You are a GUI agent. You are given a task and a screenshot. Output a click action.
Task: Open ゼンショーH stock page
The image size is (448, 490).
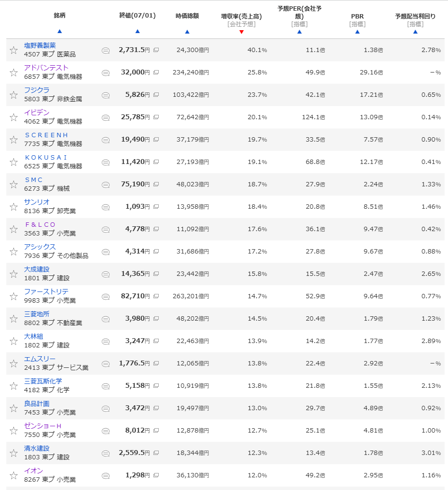click(x=43, y=426)
